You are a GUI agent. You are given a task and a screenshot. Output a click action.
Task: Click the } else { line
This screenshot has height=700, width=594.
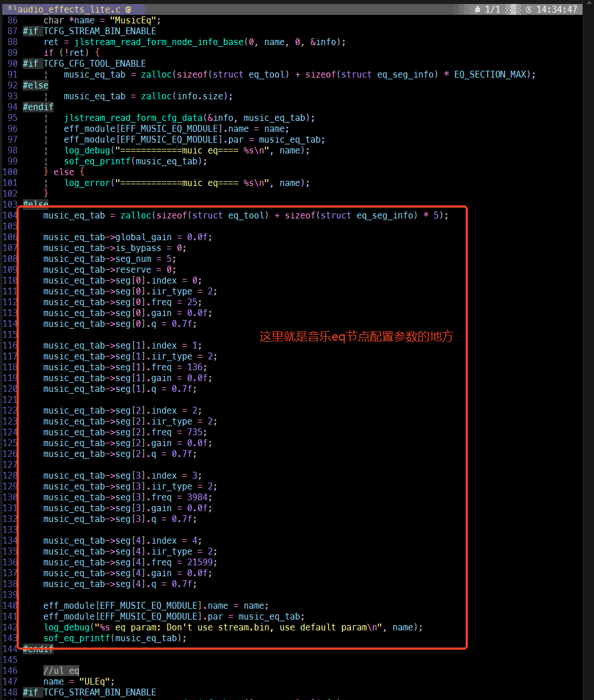(x=64, y=172)
